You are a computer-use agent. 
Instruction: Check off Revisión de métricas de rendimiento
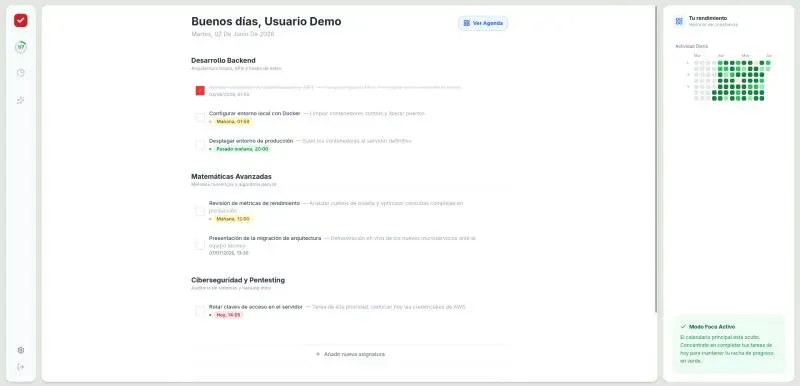click(200, 211)
